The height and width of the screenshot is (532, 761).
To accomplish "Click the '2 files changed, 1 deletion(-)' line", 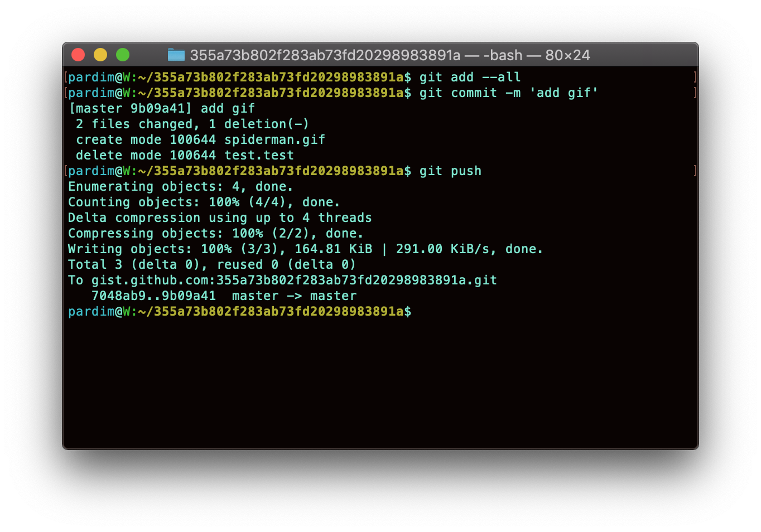I will pyautogui.click(x=192, y=124).
